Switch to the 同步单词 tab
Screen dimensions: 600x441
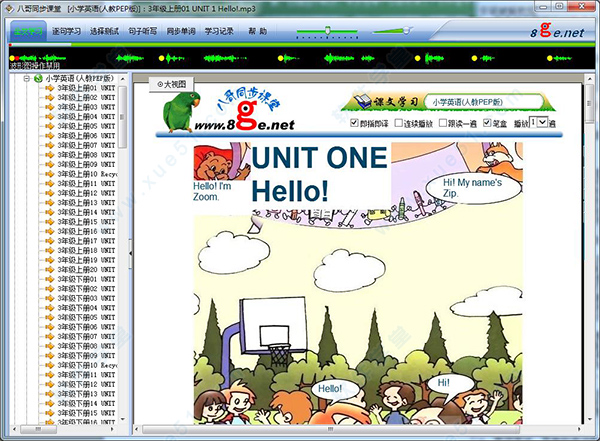[179, 32]
